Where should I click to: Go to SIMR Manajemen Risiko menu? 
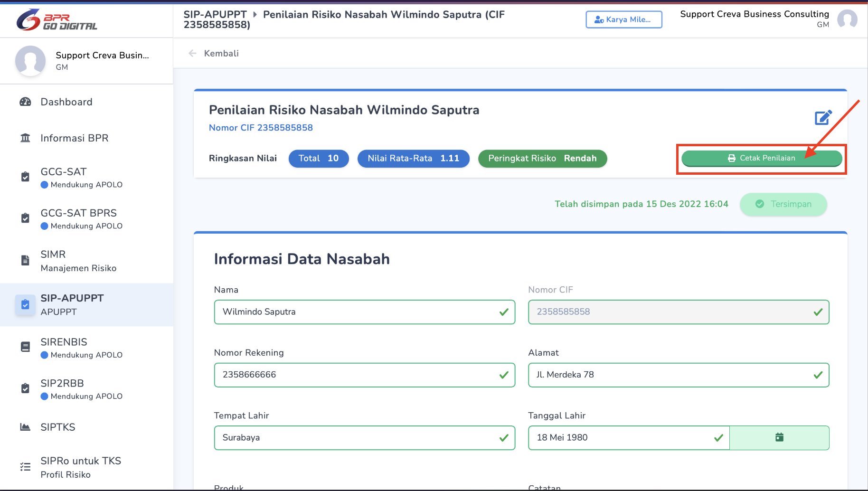tap(86, 261)
